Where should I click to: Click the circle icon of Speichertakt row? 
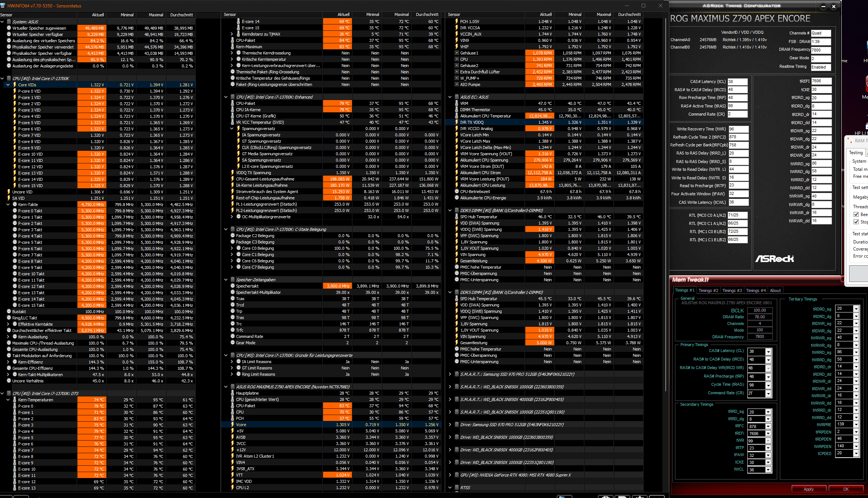(233, 286)
